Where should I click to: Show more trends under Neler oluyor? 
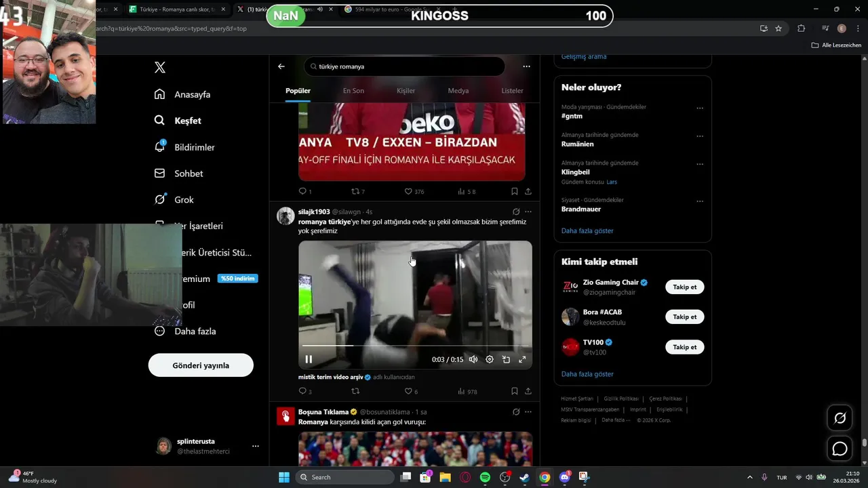click(587, 230)
